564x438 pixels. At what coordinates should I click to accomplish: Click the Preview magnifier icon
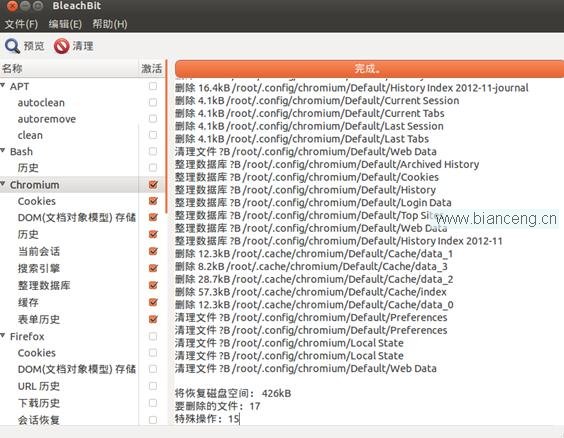[x=13, y=46]
